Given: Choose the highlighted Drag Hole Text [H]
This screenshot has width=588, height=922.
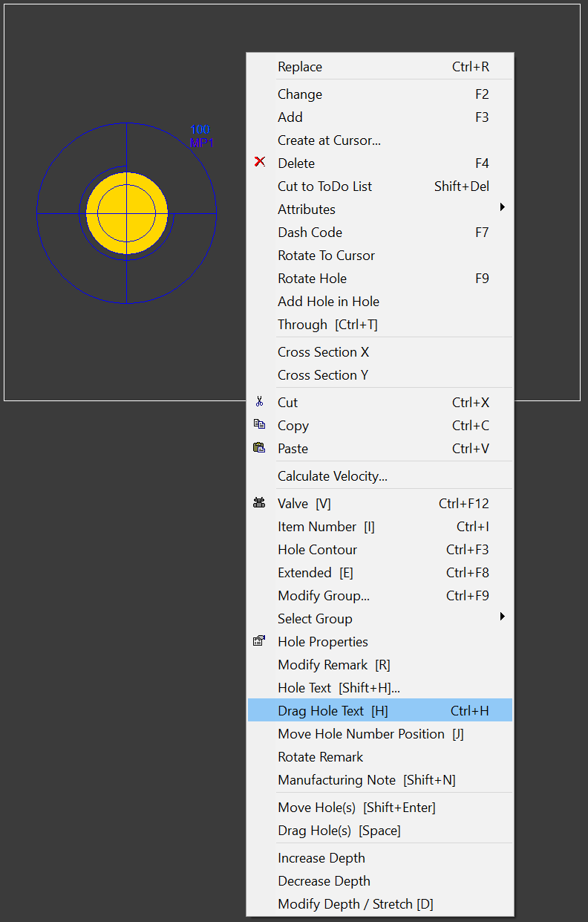Looking at the screenshot, I should (x=380, y=711).
